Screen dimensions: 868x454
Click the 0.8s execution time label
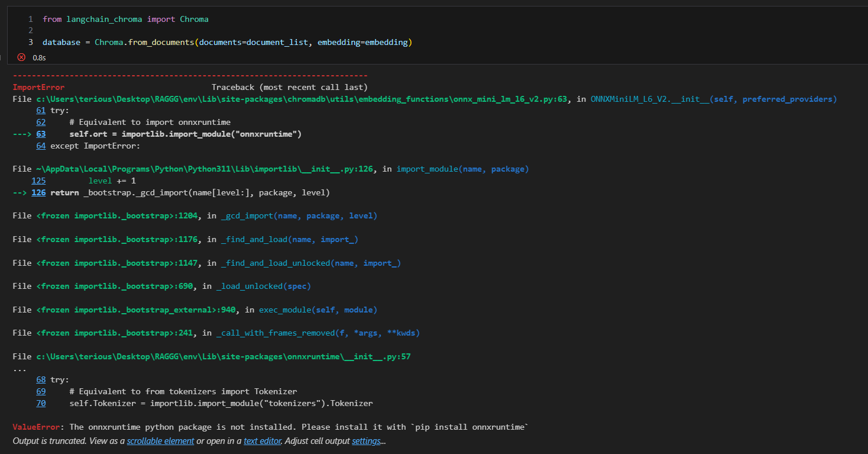click(39, 57)
